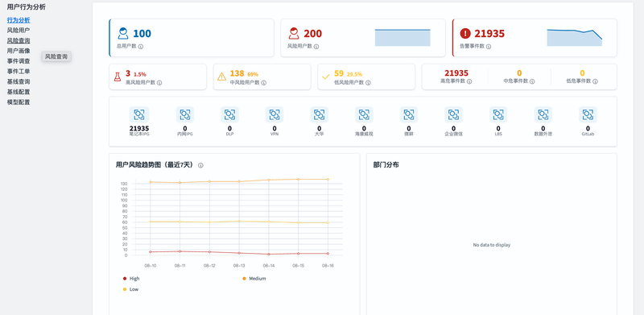Click the 内网IPG data source icon
This screenshot has height=315, width=644.
click(185, 114)
